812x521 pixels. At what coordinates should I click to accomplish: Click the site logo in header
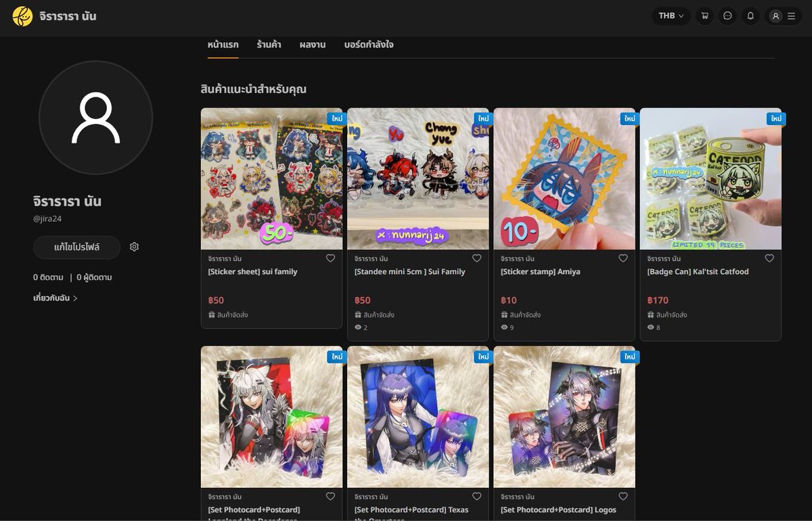(x=22, y=16)
